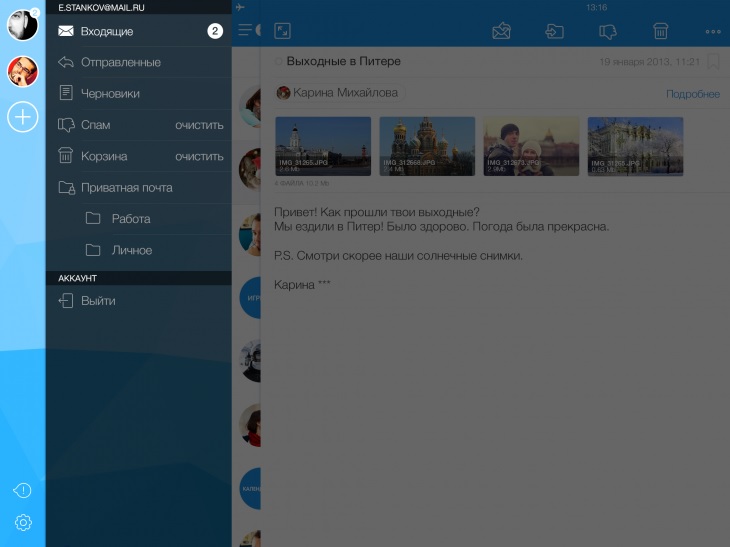Mark message as spam with thumbs-down icon
The height and width of the screenshot is (547, 730).
[x=607, y=31]
